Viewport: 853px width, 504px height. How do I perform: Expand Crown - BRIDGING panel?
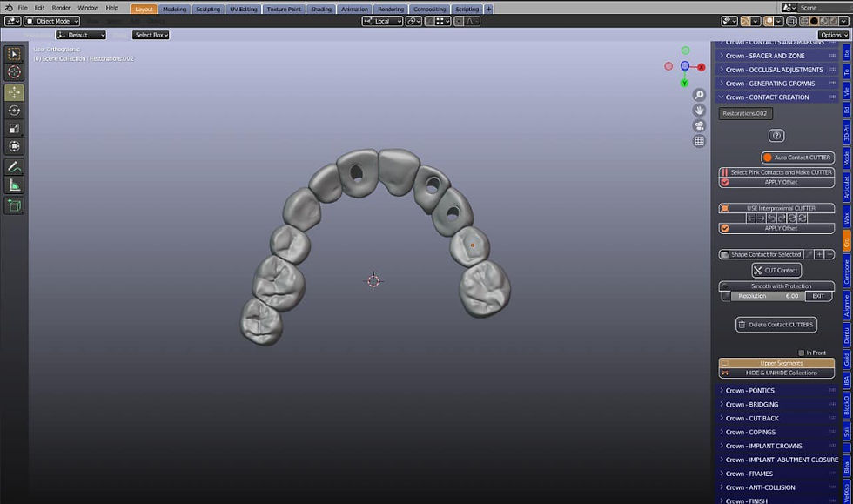(778, 405)
